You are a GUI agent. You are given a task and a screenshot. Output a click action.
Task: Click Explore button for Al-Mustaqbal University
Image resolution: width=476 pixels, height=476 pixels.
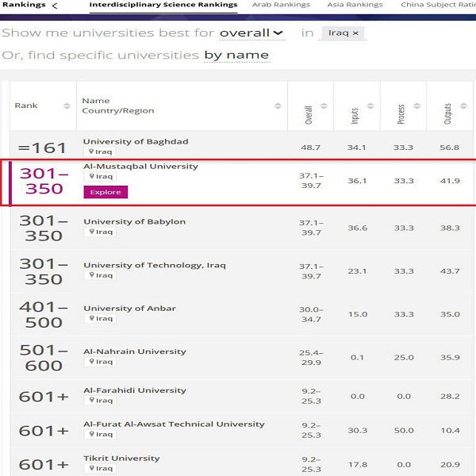coord(106,192)
